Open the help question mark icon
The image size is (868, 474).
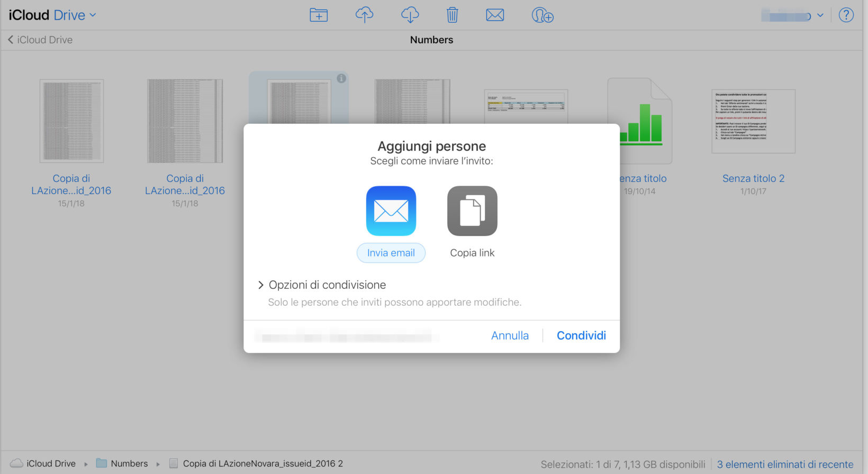click(x=846, y=15)
